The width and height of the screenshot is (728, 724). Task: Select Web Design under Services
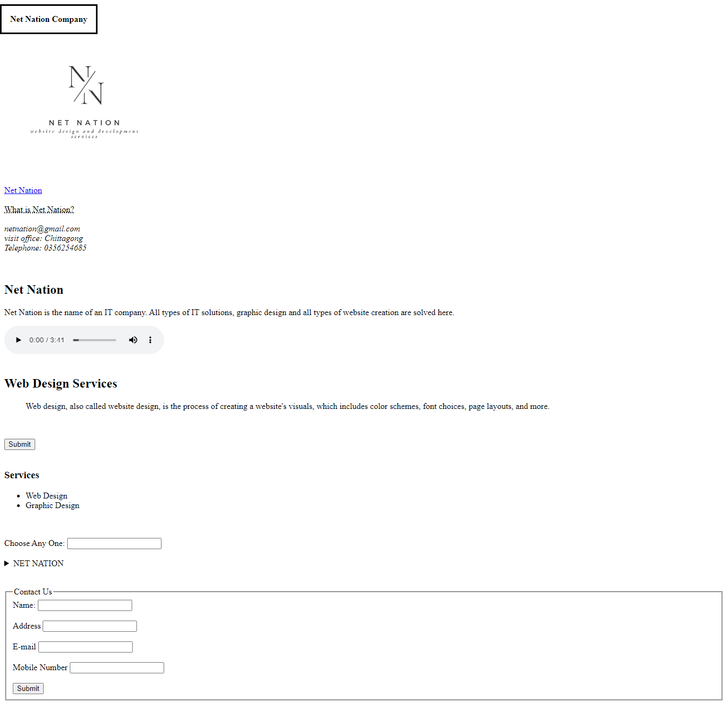(46, 495)
